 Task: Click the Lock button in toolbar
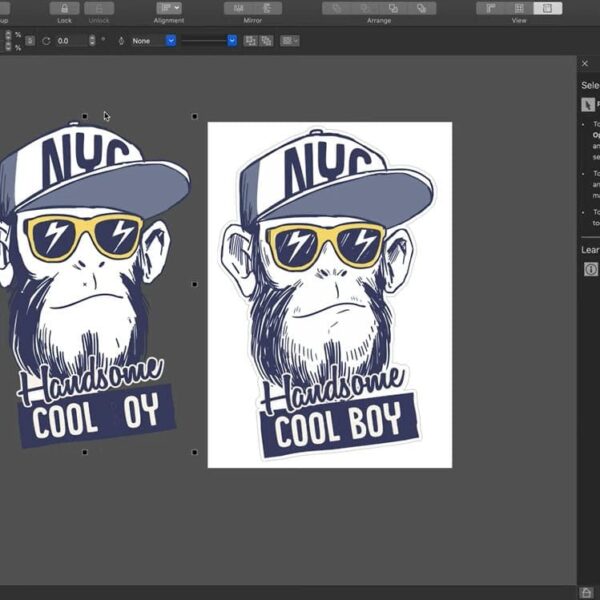64,8
